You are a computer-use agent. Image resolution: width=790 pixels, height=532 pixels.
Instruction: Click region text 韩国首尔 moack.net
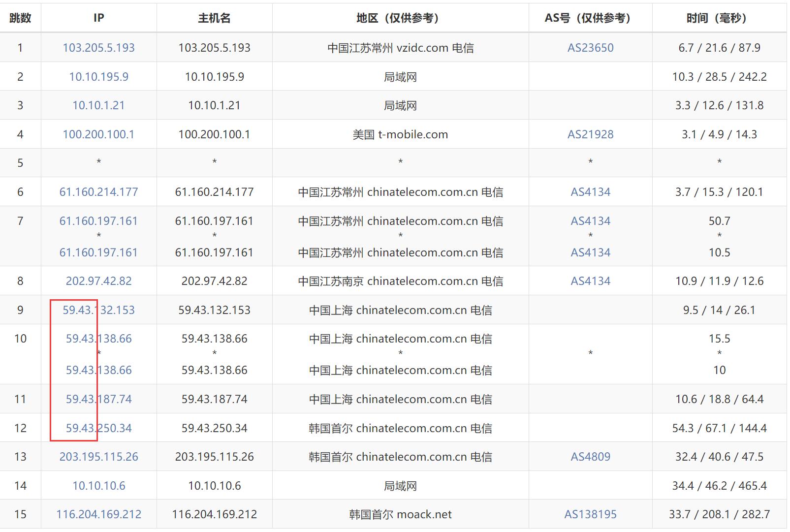coord(400,514)
